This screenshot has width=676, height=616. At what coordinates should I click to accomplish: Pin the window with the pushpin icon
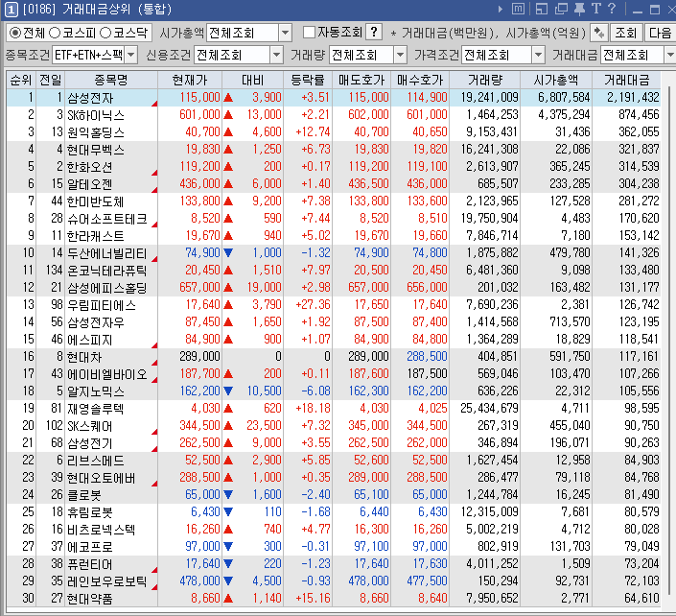click(x=579, y=9)
